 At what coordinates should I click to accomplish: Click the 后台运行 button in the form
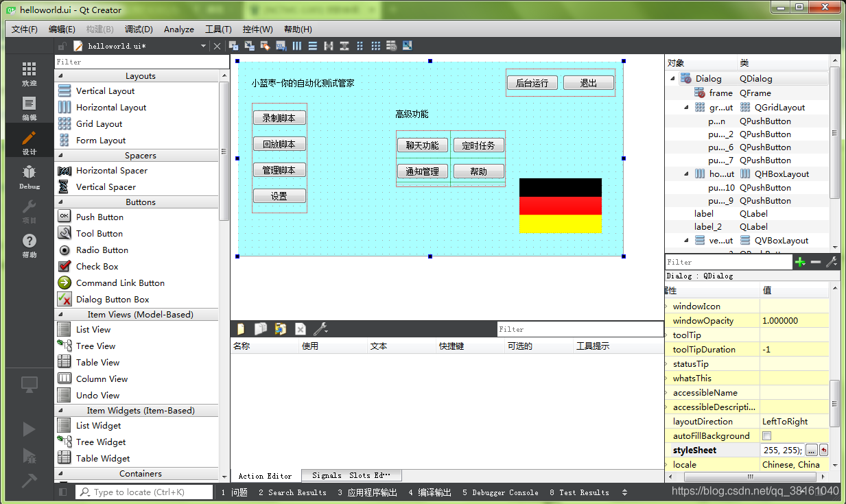[x=532, y=82]
